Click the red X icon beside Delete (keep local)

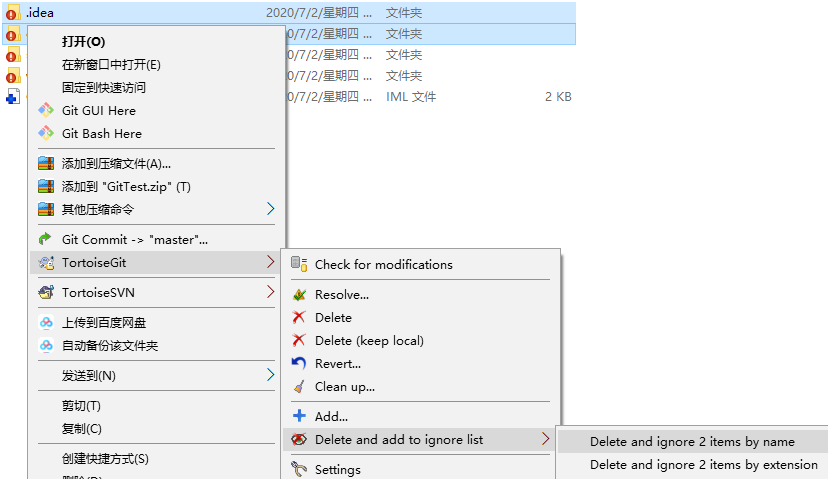[x=299, y=340]
